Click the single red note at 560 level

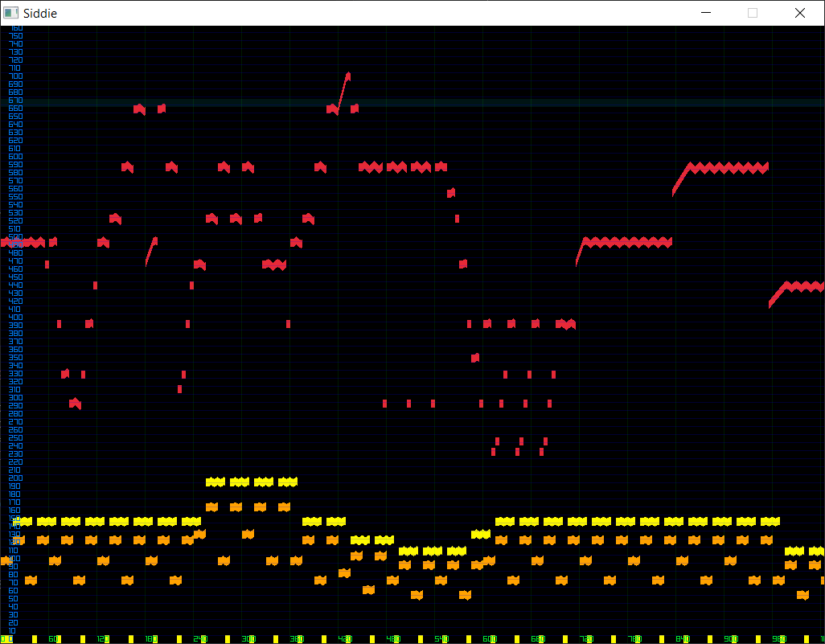(451, 193)
